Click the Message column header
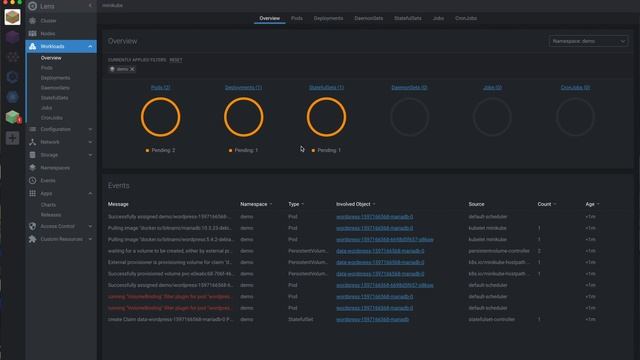The width and height of the screenshot is (640, 360). (x=118, y=204)
